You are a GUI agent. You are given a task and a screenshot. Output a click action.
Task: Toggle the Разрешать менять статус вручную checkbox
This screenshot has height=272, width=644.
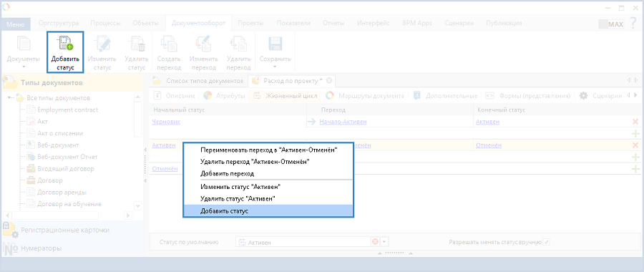(546, 242)
